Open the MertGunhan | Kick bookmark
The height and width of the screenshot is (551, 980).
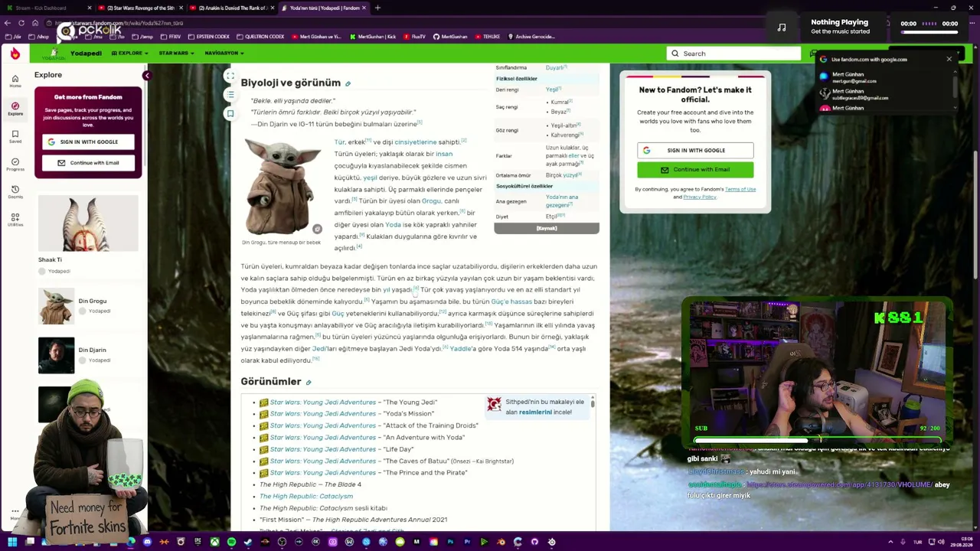click(x=373, y=37)
